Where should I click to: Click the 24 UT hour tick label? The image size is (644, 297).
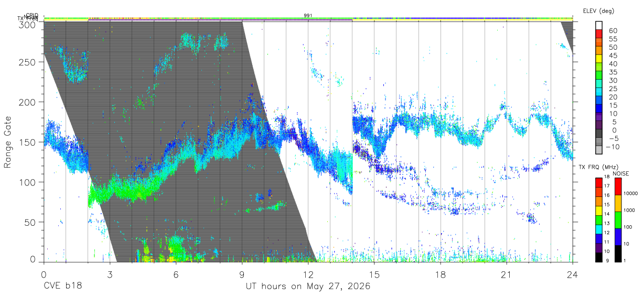click(573, 275)
